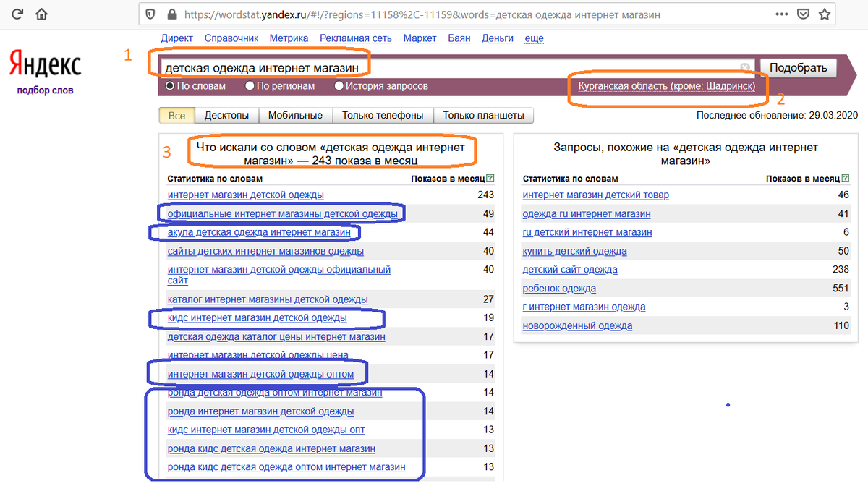Open region selector Курганская область (кроме: Шадринск)
This screenshot has height=499, width=868.
pos(667,86)
